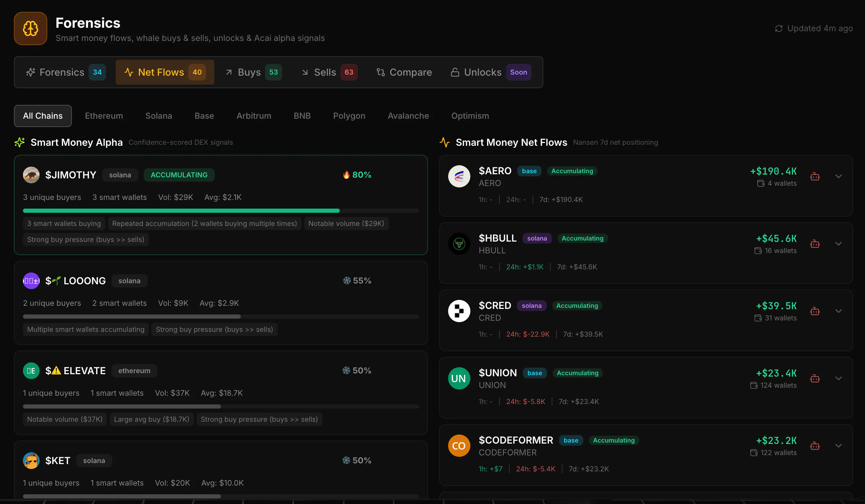Click the wallet icon beside 124 wallets

coord(754,385)
